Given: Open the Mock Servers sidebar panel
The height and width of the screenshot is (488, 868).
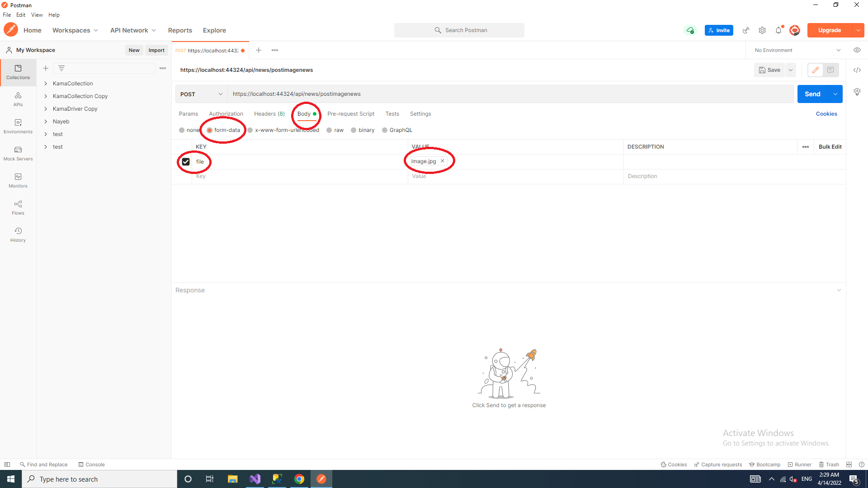Looking at the screenshot, I should tap(18, 153).
